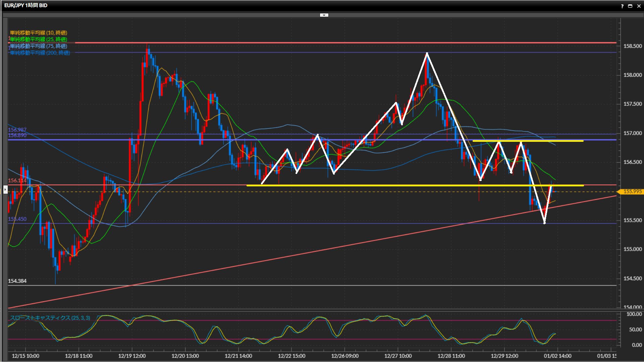Expand the top toolbar dropdown arrow
644x362 pixels.
[x=324, y=15]
